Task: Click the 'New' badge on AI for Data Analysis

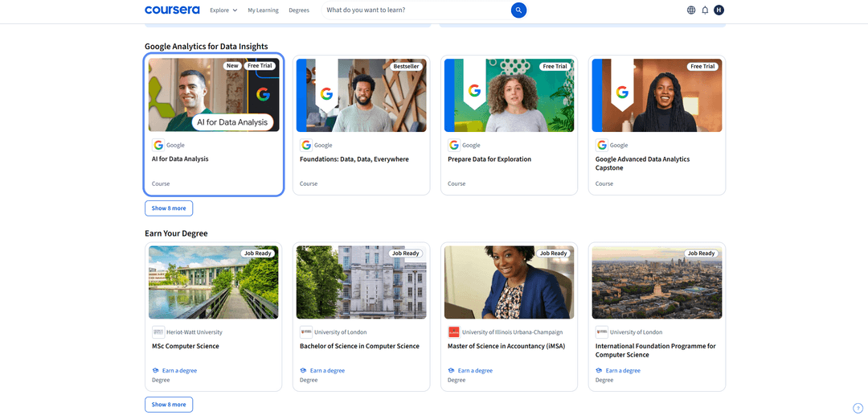Action: [232, 66]
